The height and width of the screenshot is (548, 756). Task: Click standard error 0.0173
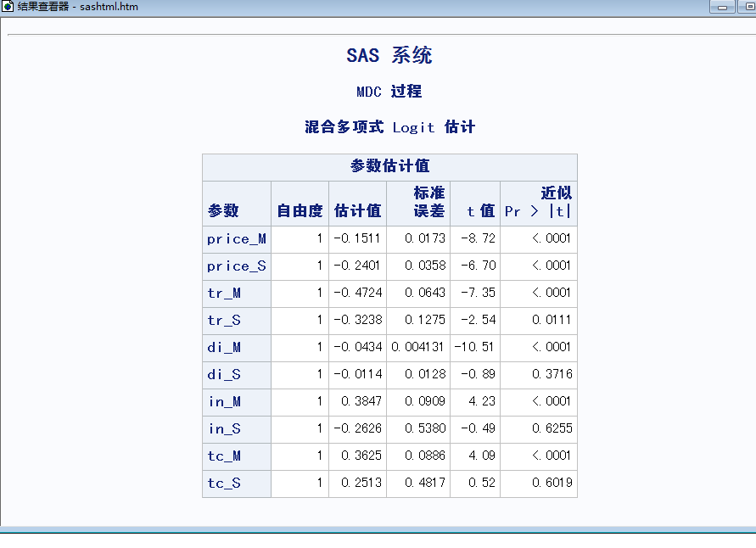(425, 238)
